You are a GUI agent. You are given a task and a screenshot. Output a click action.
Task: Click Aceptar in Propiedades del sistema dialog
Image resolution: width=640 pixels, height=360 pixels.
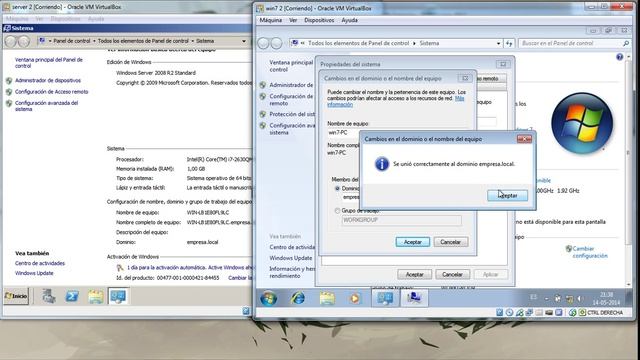[x=414, y=275]
